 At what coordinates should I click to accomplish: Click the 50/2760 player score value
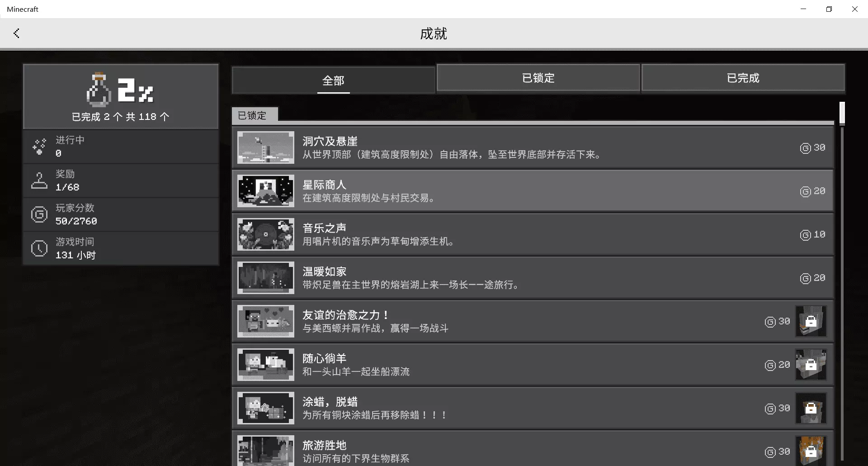[x=76, y=221]
